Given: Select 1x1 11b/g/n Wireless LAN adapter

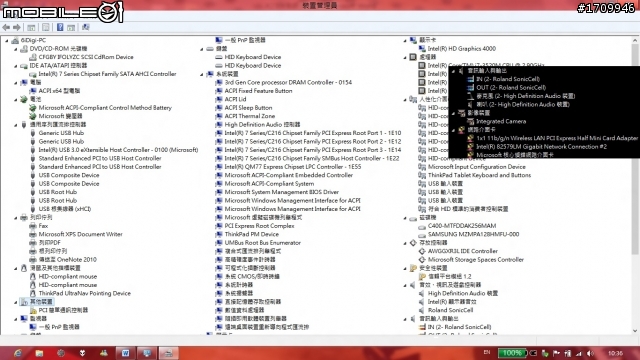Looking at the screenshot, I should pyautogui.click(x=557, y=138).
